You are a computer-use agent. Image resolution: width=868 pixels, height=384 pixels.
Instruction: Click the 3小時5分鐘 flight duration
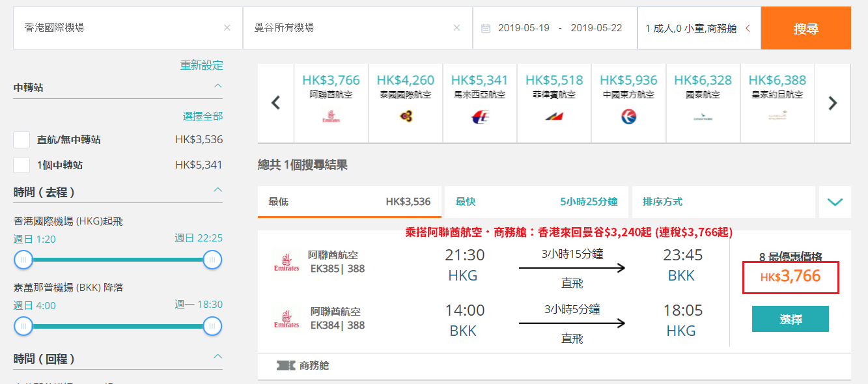[572, 309]
